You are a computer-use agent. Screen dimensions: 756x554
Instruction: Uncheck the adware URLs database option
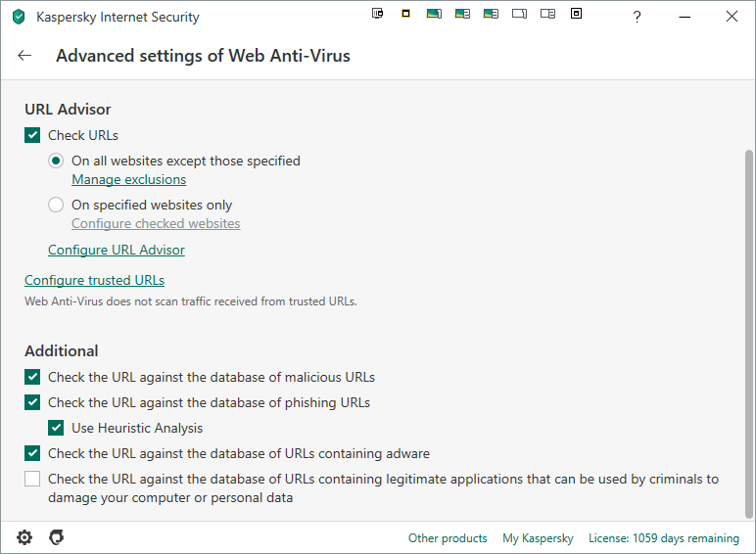pyautogui.click(x=32, y=453)
